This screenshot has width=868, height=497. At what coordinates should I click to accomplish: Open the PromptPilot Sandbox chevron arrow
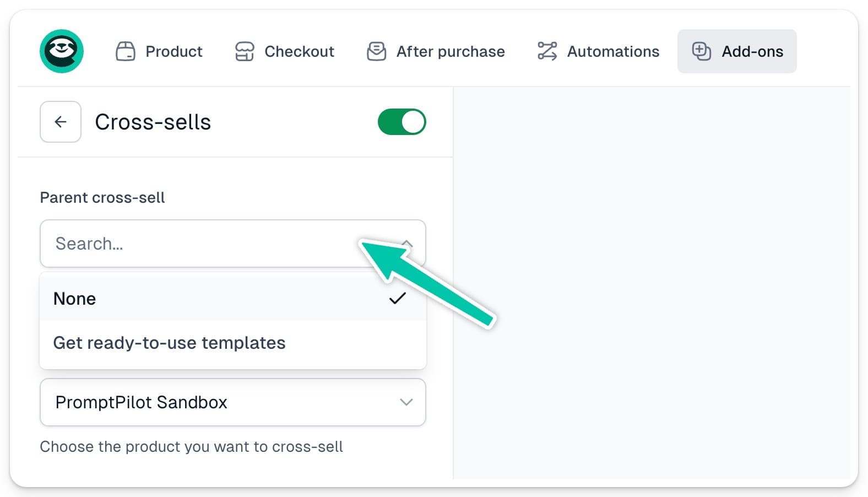[406, 402]
